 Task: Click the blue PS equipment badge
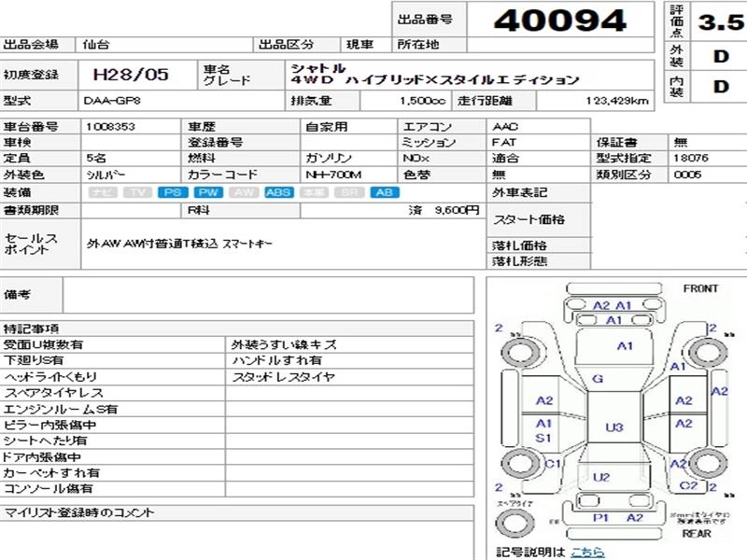pyautogui.click(x=173, y=192)
